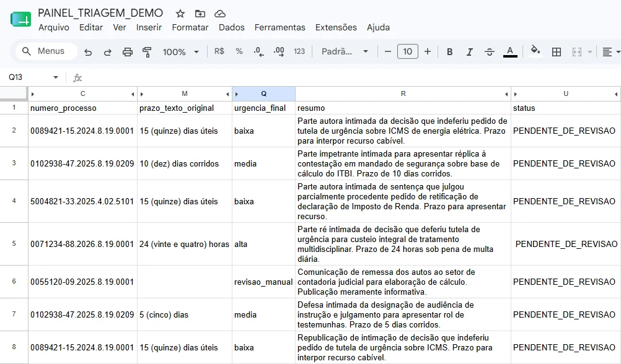Open the zoom 100% dropdown
The height and width of the screenshot is (364, 621).
tap(180, 52)
